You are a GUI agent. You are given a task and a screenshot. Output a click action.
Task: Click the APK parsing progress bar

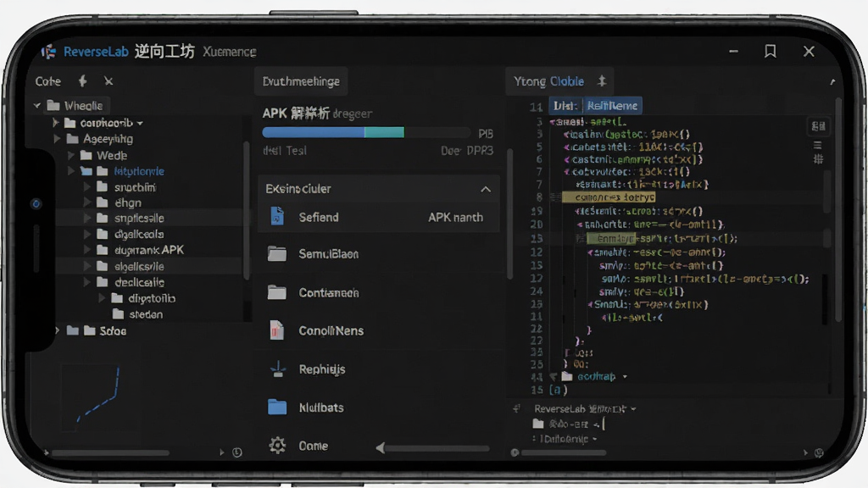click(x=366, y=132)
